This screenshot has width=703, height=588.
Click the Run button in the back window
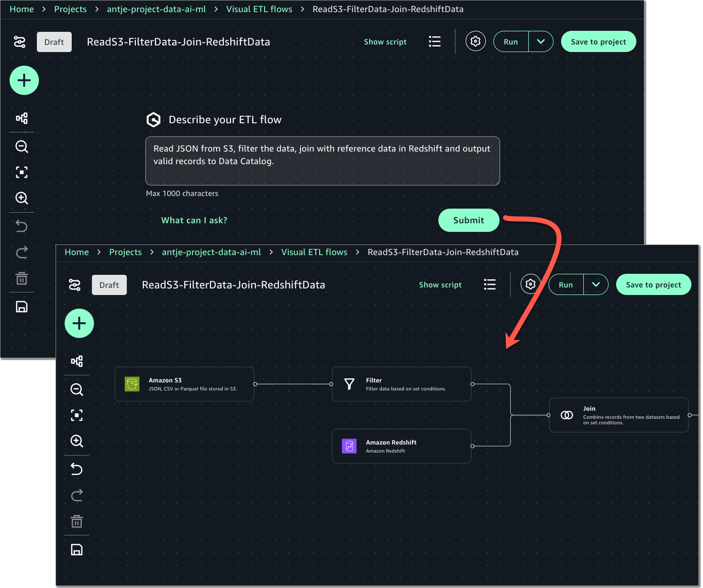coord(511,42)
